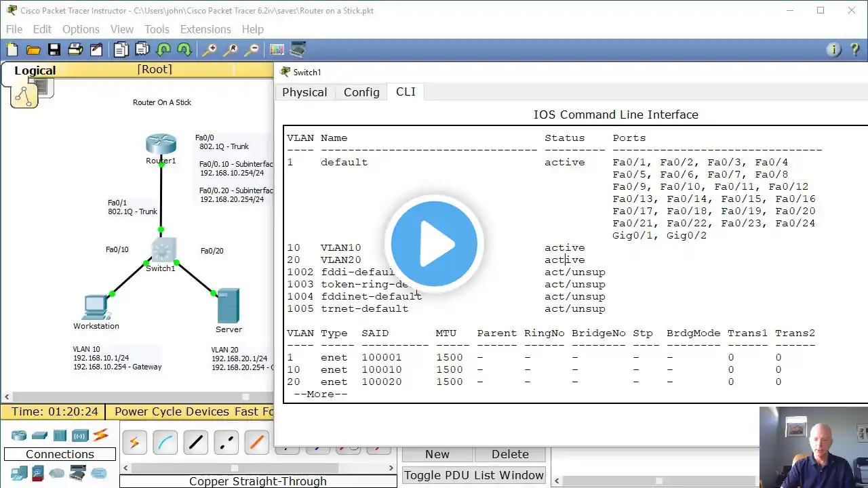Image resolution: width=868 pixels, height=488 pixels.
Task: Create a new file with toolbar icon
Action: tap(12, 49)
